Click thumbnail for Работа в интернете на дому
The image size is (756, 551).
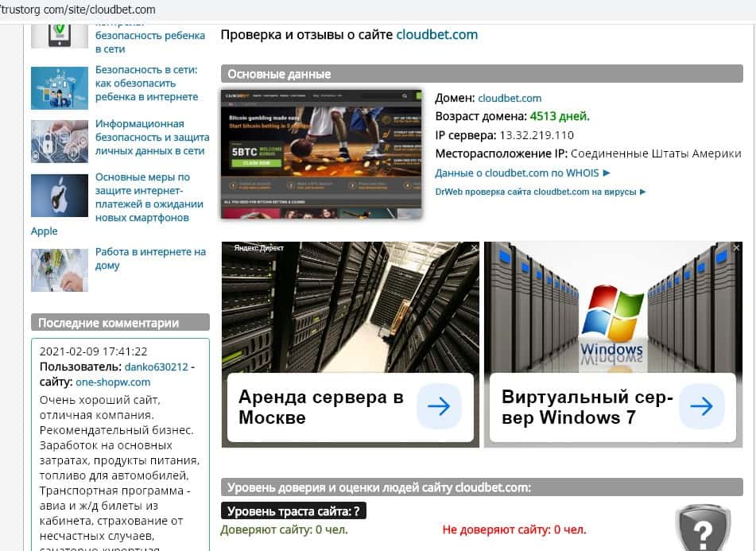pos(60,270)
